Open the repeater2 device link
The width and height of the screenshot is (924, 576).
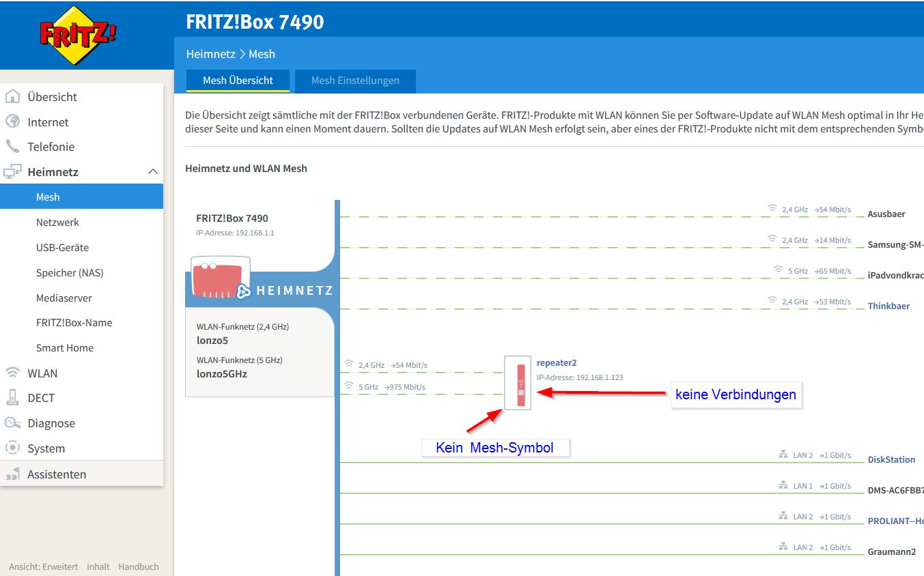[x=557, y=363]
